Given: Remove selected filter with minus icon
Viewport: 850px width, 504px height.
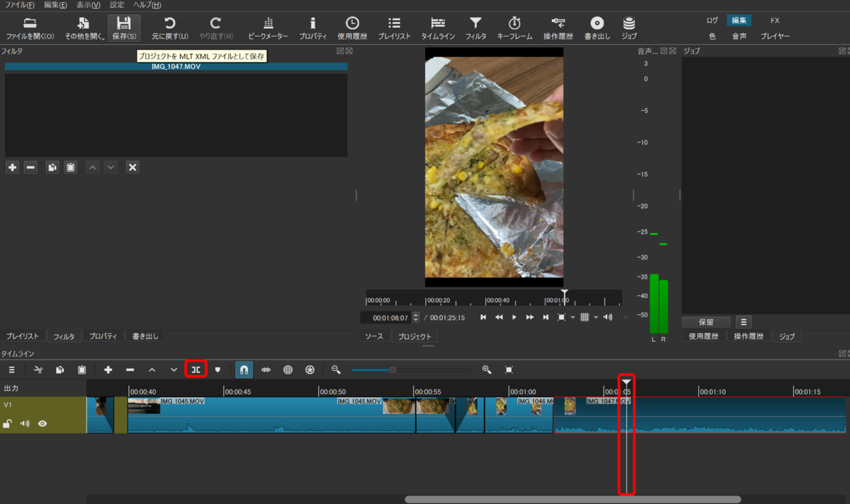Looking at the screenshot, I should [30, 167].
